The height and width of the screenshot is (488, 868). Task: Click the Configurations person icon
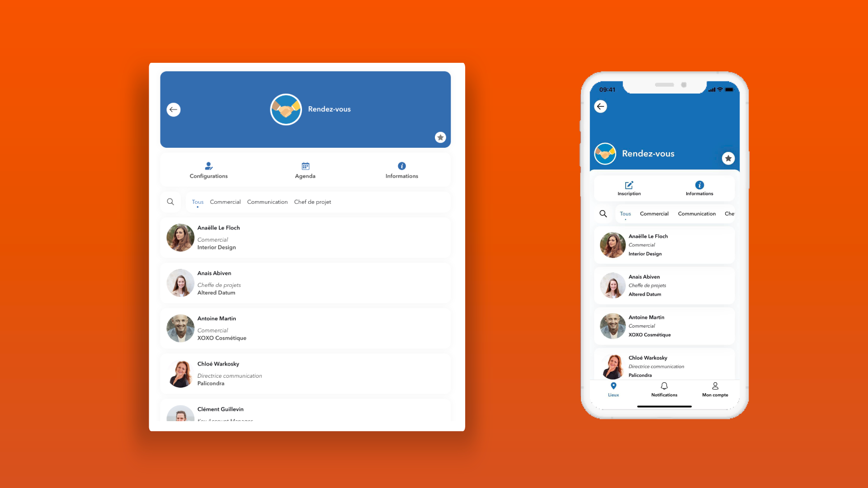208,166
